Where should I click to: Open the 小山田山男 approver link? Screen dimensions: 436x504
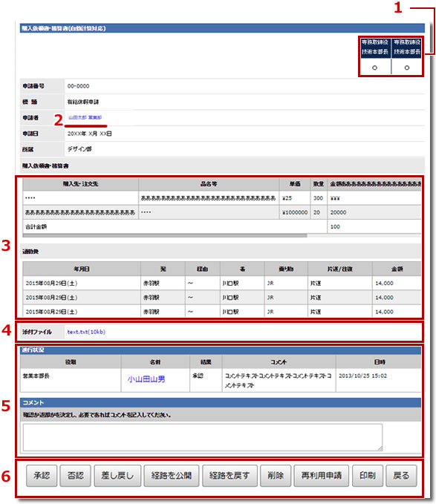(x=146, y=379)
